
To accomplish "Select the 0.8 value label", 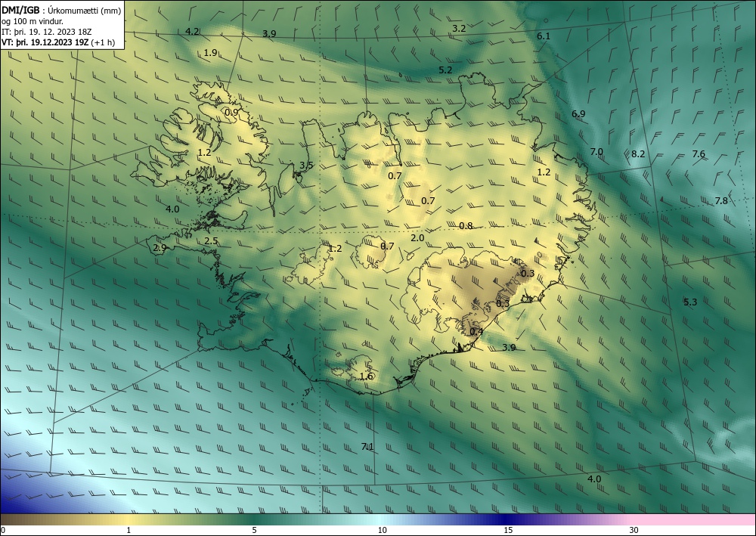I will (466, 225).
